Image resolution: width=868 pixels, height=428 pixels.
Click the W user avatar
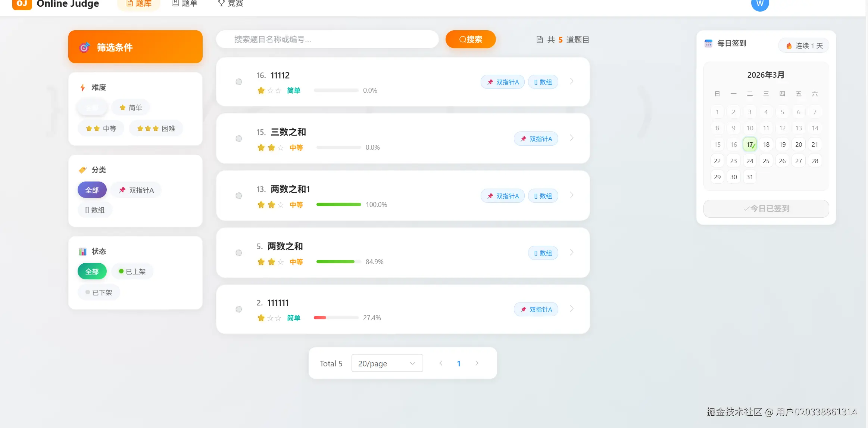tap(760, 4)
